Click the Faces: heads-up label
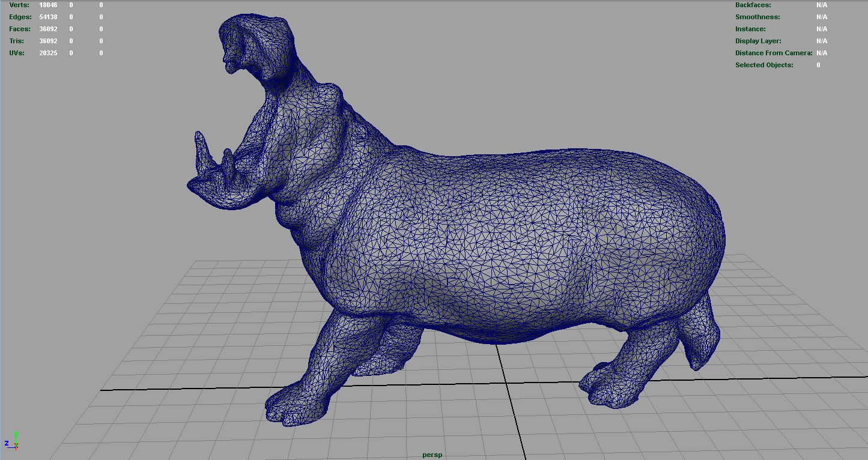 coord(20,29)
